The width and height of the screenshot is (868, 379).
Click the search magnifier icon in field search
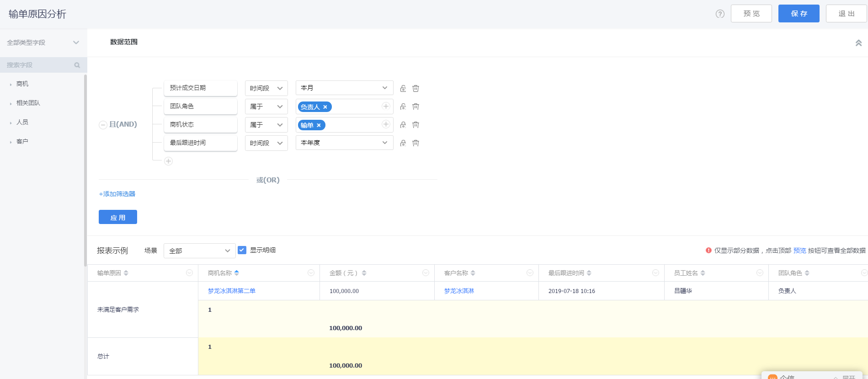[77, 65]
